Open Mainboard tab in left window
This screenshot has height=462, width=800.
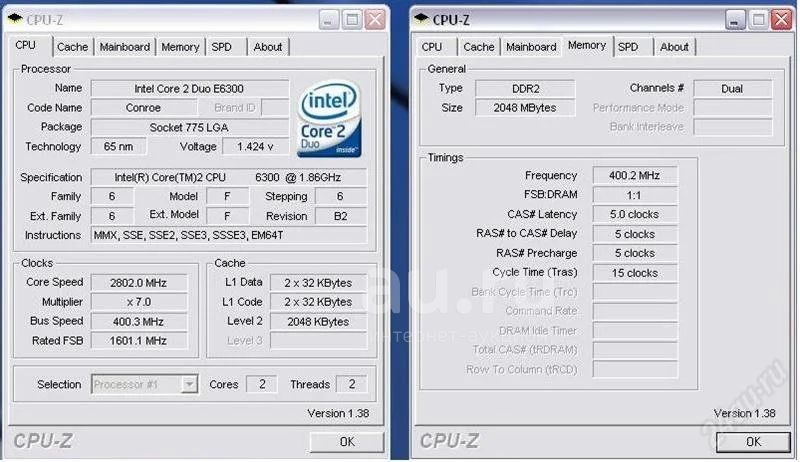(124, 47)
